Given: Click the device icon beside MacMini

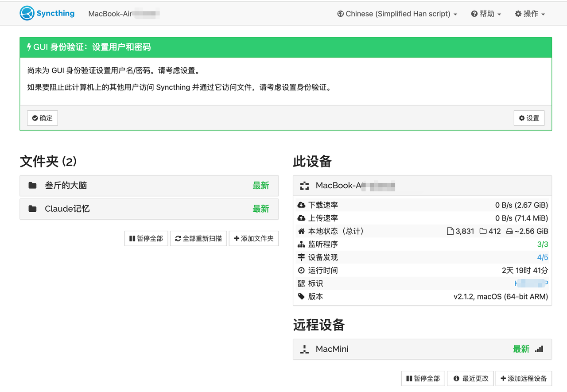Looking at the screenshot, I should point(304,349).
